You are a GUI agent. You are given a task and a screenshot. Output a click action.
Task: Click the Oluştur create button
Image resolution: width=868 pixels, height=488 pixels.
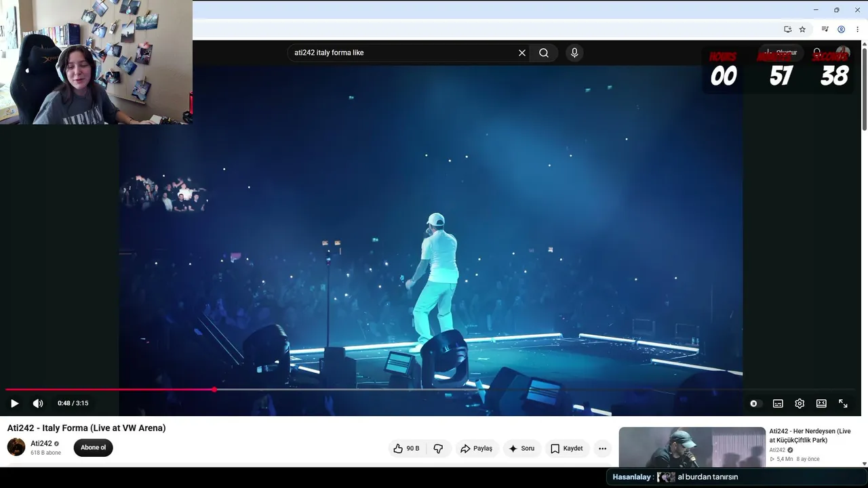point(781,53)
